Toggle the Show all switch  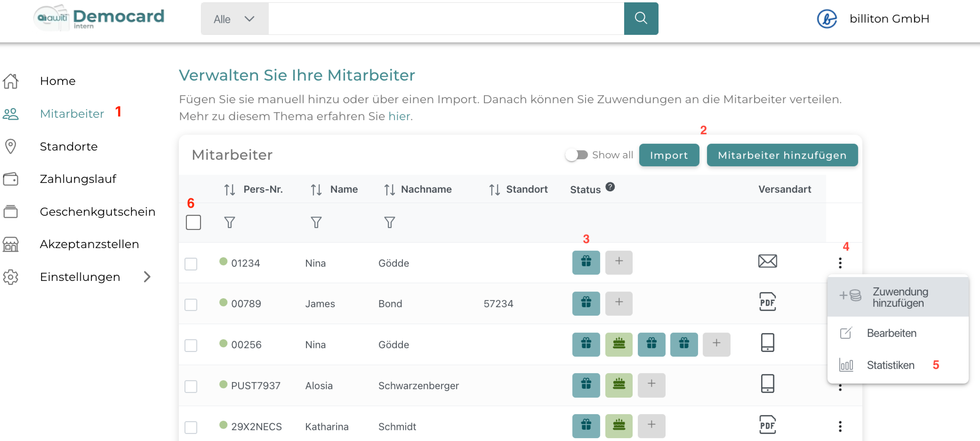(576, 155)
